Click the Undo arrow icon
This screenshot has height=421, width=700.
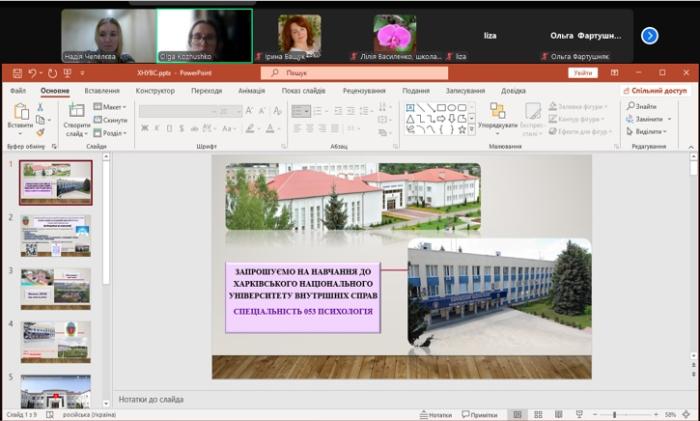point(32,73)
